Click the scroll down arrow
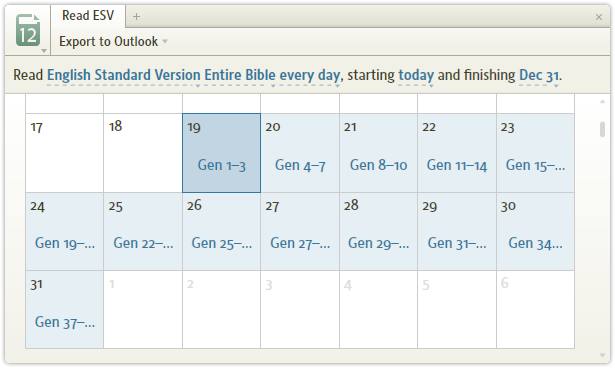Screen dimensions: 615x368 602,355
